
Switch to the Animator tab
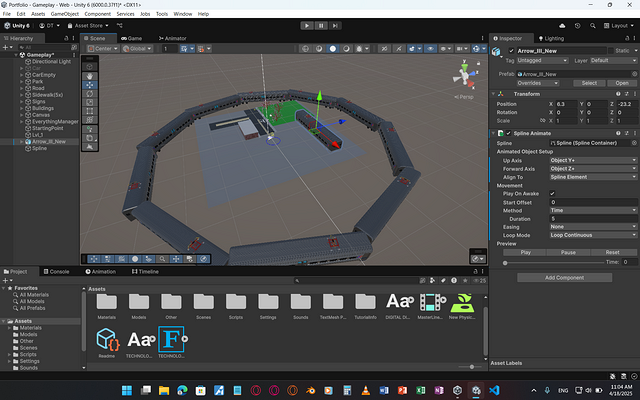tap(173, 38)
